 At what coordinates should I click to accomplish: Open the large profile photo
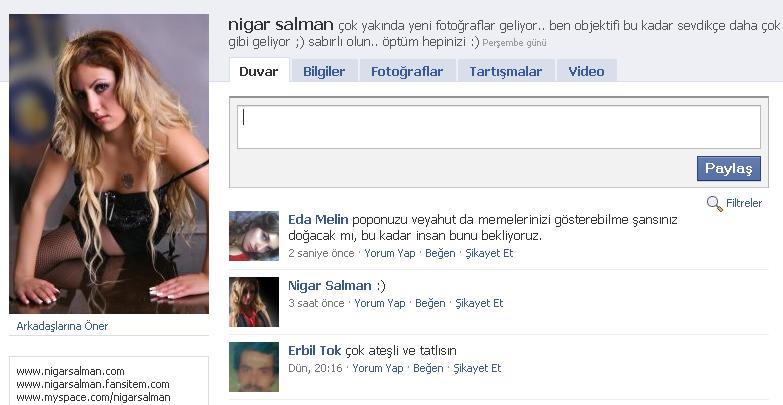(109, 164)
